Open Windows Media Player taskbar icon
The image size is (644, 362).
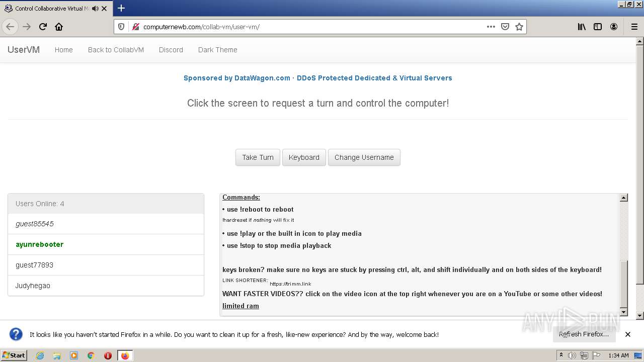(x=74, y=355)
